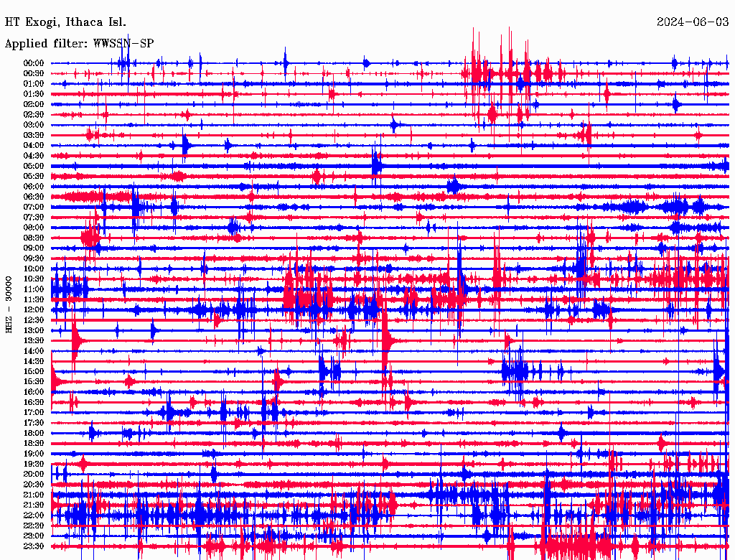Click the 10:00 time label
735x560 pixels.
point(34,269)
